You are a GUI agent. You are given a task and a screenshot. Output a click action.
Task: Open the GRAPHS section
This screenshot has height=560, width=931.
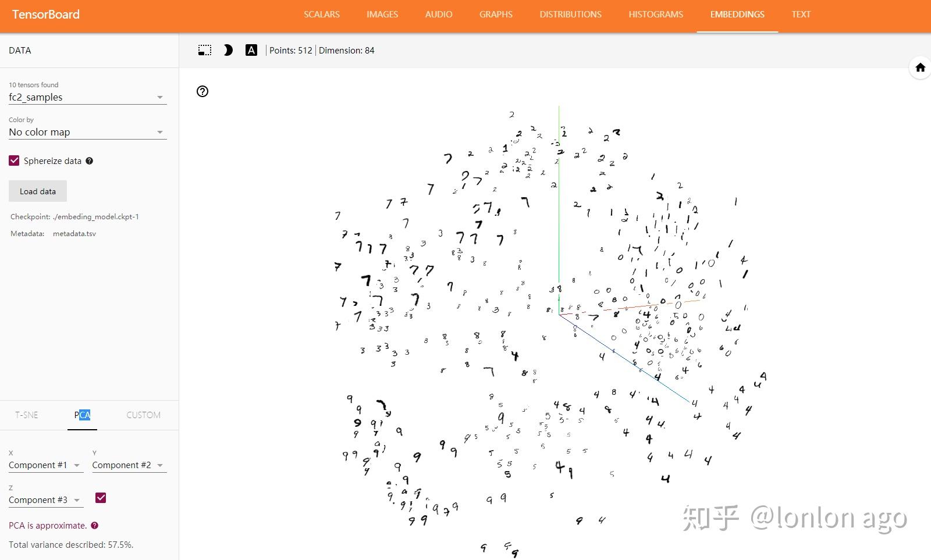click(x=496, y=14)
